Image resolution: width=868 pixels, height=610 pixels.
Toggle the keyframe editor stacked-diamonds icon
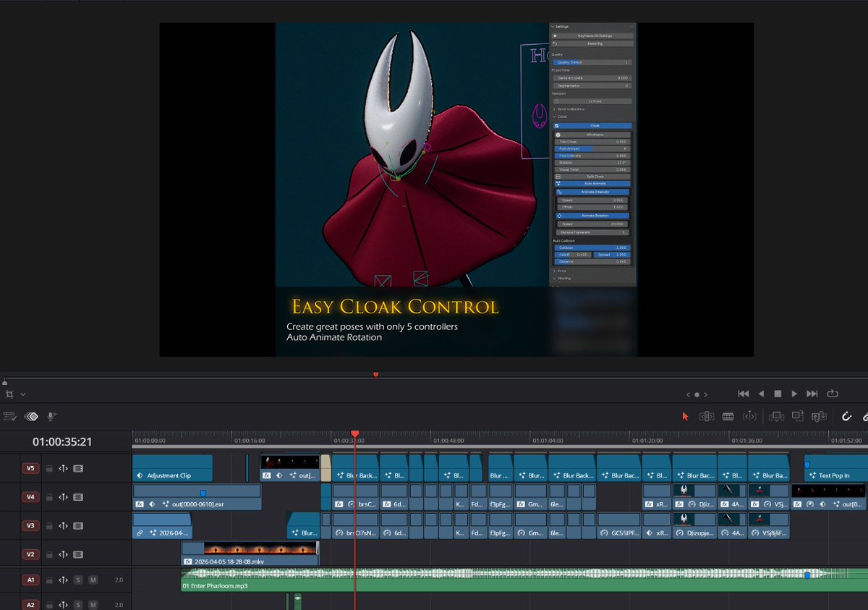(x=31, y=416)
